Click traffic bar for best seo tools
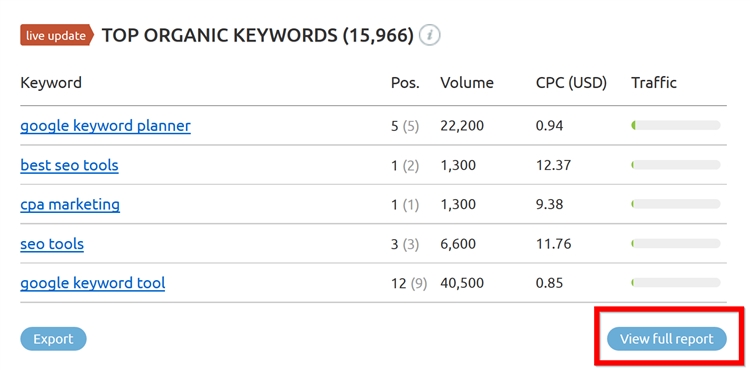750x370 pixels. 675,165
